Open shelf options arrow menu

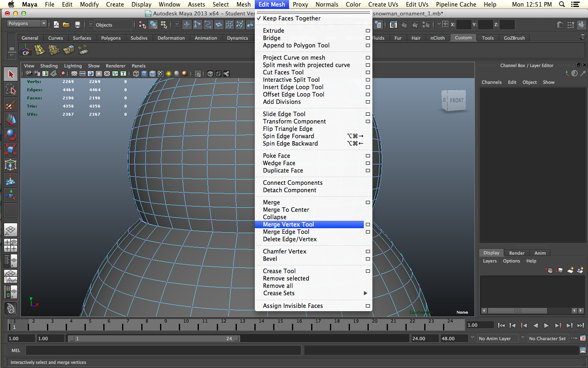tap(12, 55)
